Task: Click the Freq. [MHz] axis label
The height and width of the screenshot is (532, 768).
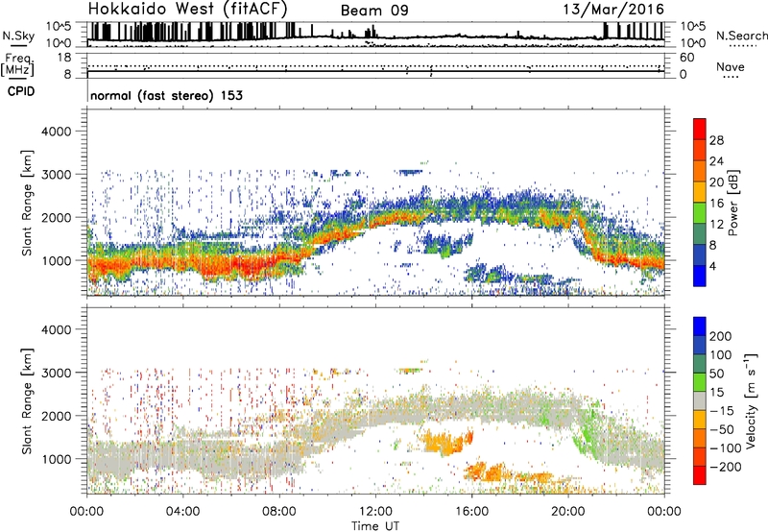Action: click(18, 64)
